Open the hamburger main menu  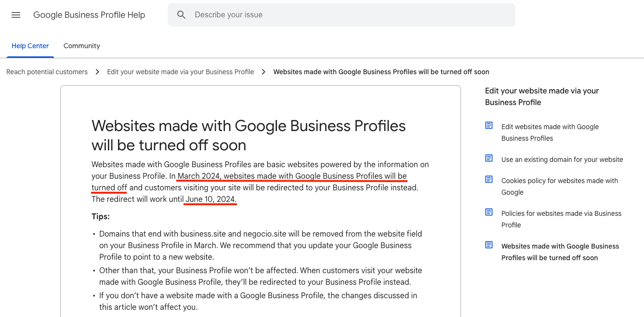pyautogui.click(x=16, y=15)
